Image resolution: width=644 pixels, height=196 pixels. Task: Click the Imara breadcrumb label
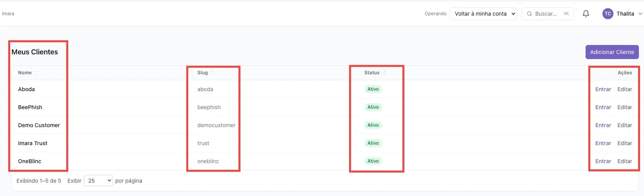[x=8, y=14]
